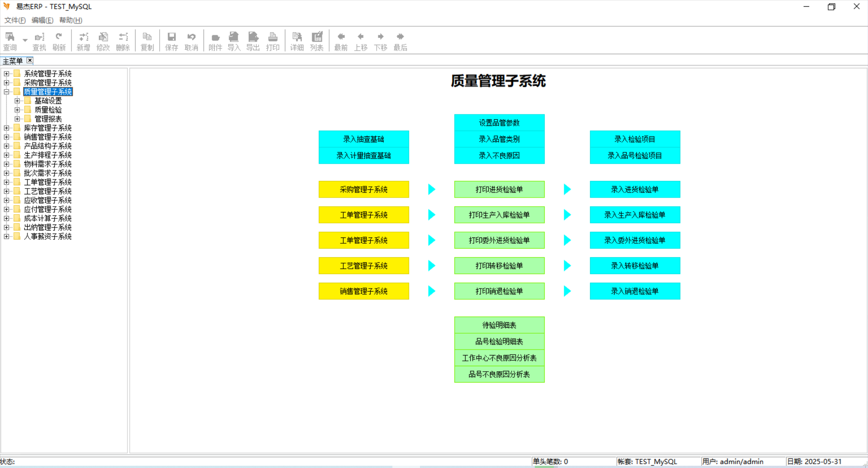Click the 打印 (Print) toolbar icon
This screenshot has width=868, height=468.
coord(273,41)
